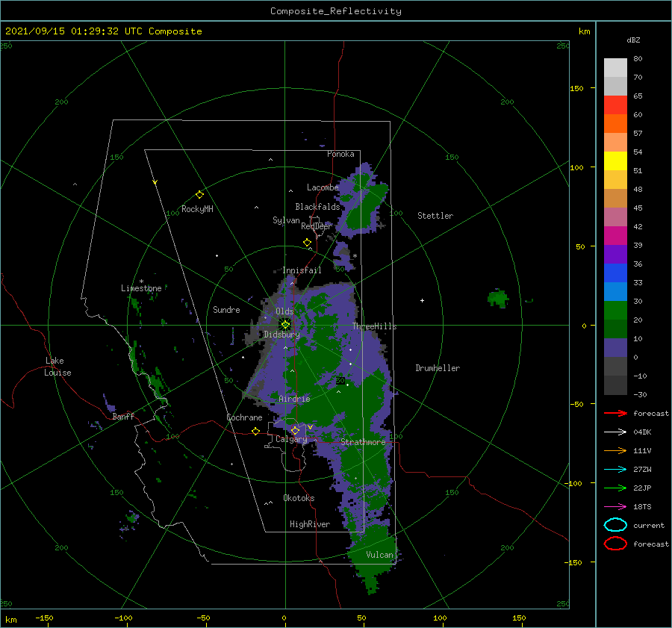
Task: Click the white 04DK arrow legend icon
Action: click(615, 432)
